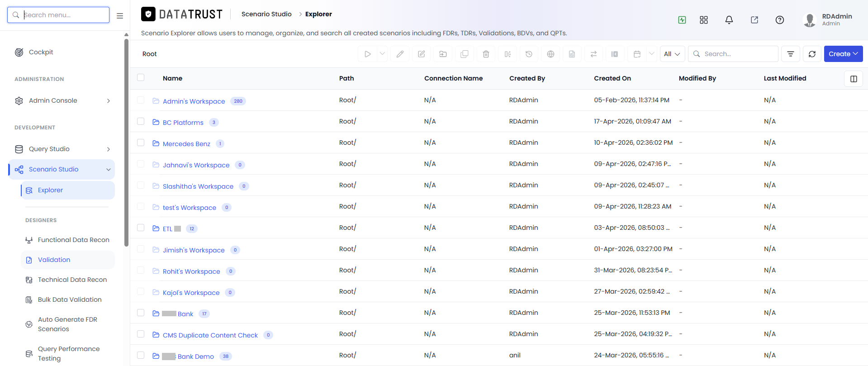Expand the Admin Console menu

pos(62,100)
